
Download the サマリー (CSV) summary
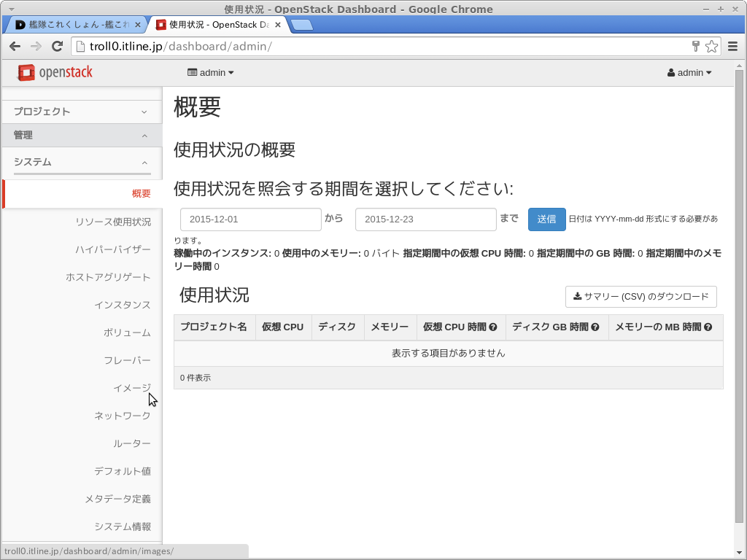[640, 297]
